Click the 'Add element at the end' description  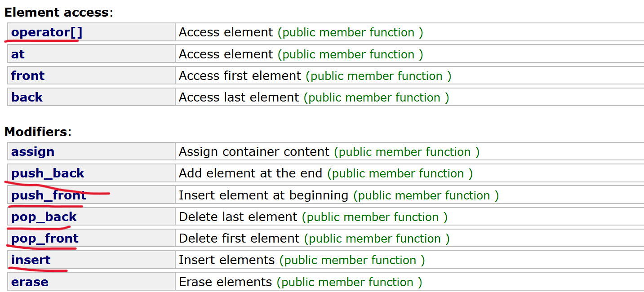[251, 173]
